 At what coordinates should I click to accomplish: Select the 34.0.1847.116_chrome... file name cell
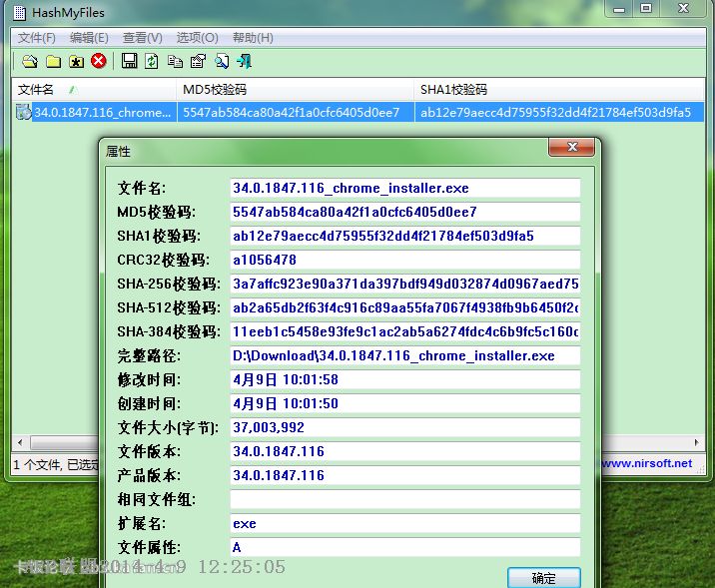(x=103, y=112)
